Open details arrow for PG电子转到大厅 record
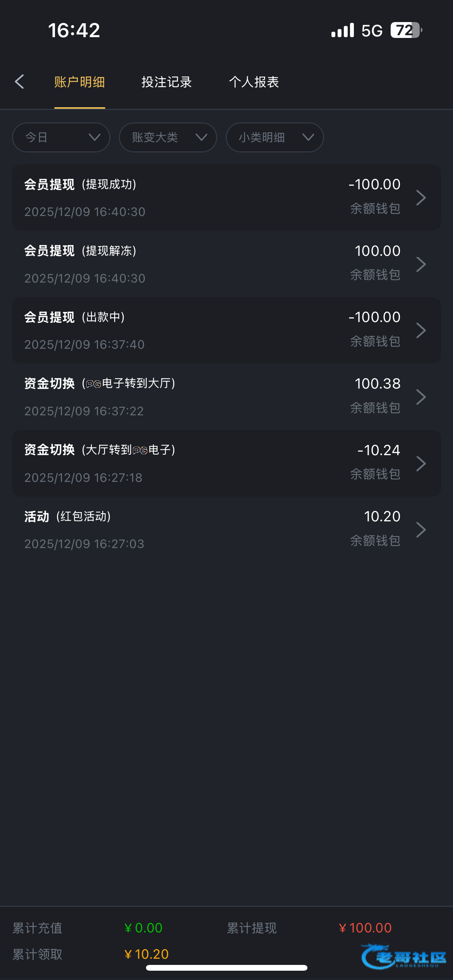453x980 pixels. pyautogui.click(x=421, y=397)
